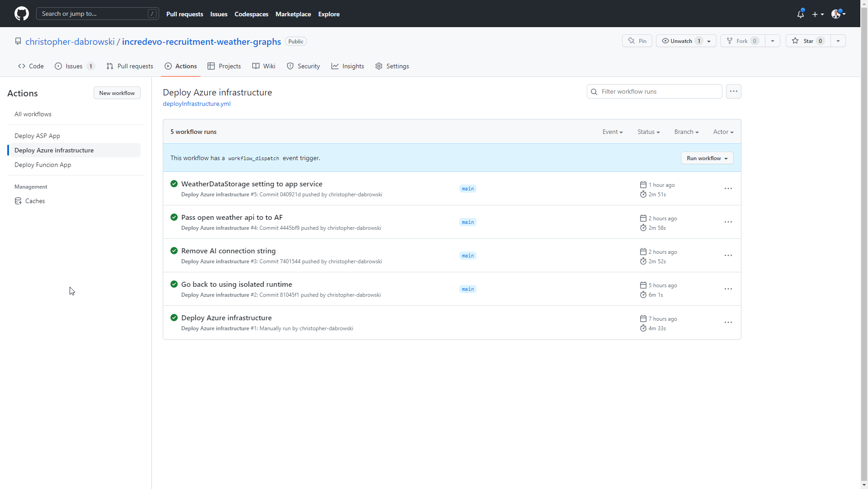Click green success check on Remove AI run
This screenshot has width=868, height=489.
tap(174, 251)
